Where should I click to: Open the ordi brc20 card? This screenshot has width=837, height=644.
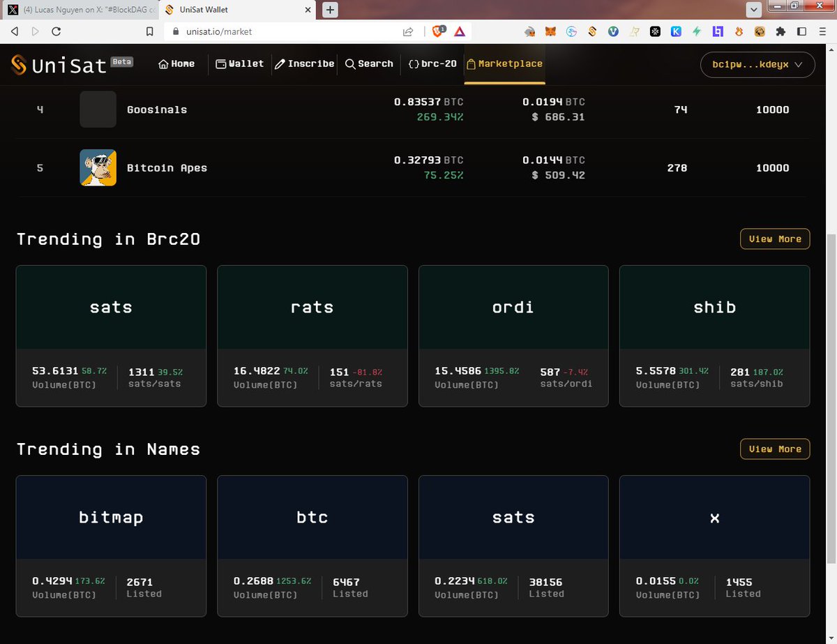(513, 336)
